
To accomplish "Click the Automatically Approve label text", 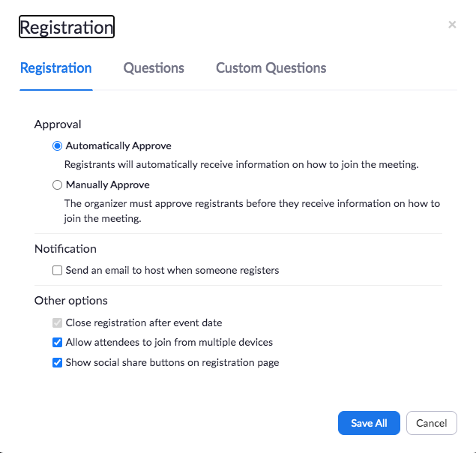I will (x=118, y=145).
